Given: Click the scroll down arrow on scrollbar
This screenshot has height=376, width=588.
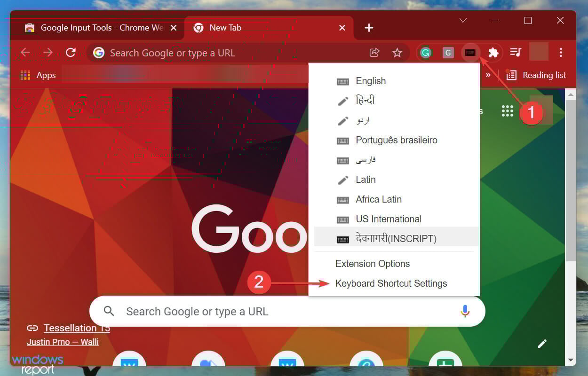Looking at the screenshot, I should (x=571, y=360).
